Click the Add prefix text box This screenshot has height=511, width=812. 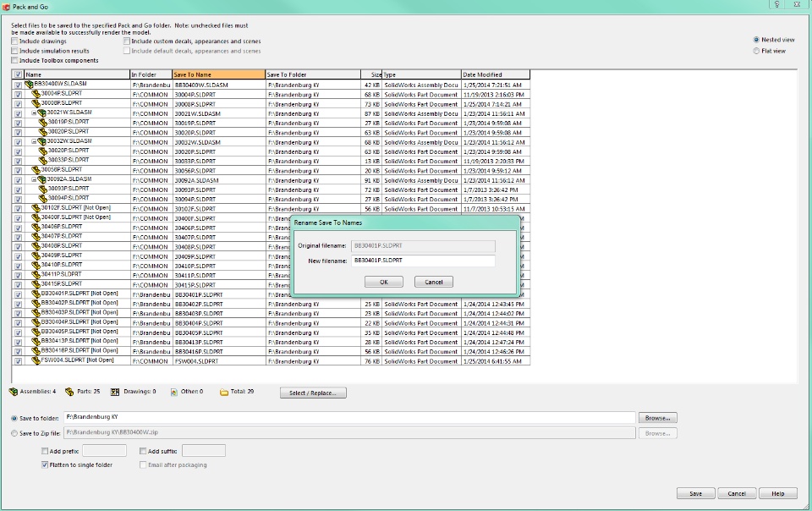[105, 451]
